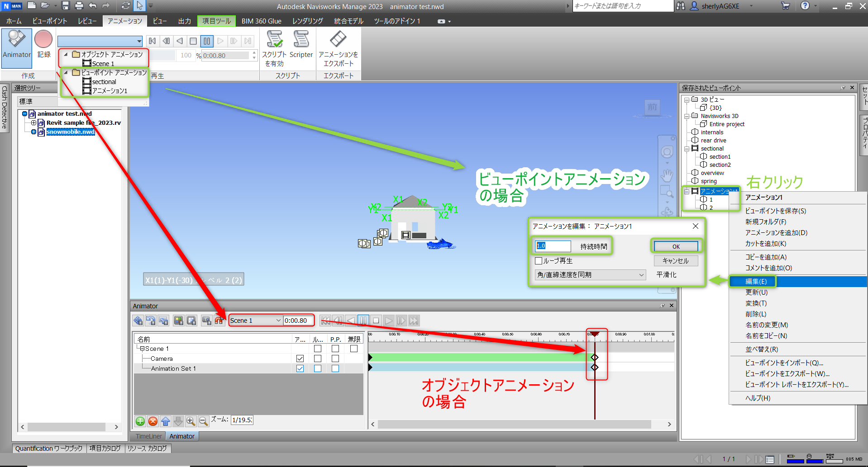Switch to the 項目ツール ribbon tab
868x467 pixels.
(216, 21)
